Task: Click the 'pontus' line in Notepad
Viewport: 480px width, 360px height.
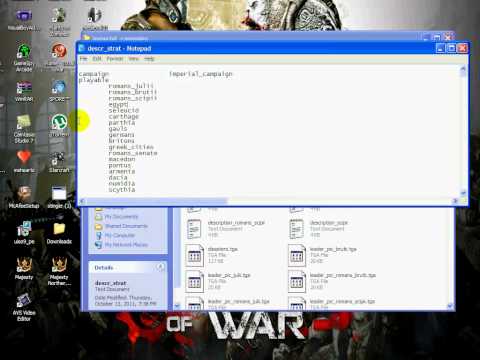Action: [120, 165]
